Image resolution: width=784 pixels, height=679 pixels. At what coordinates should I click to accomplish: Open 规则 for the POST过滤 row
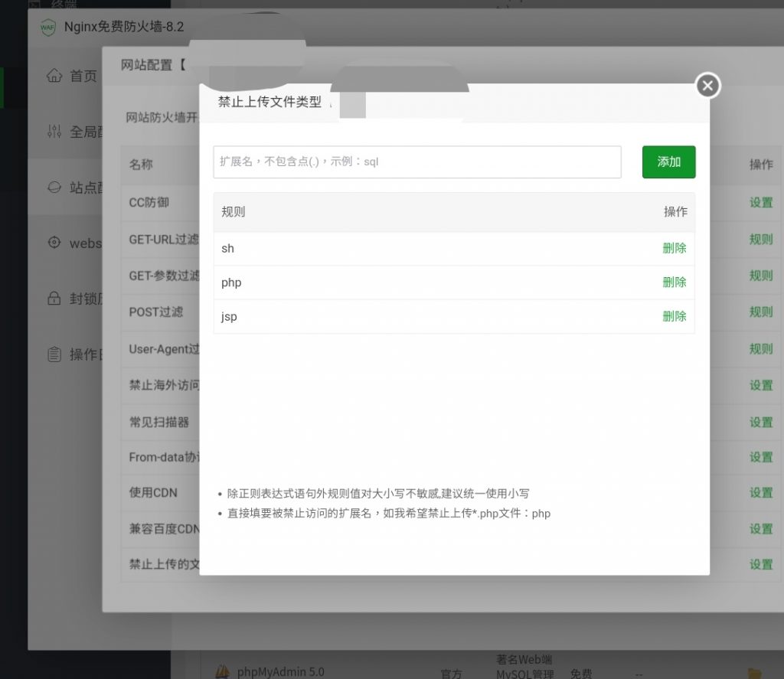point(760,312)
